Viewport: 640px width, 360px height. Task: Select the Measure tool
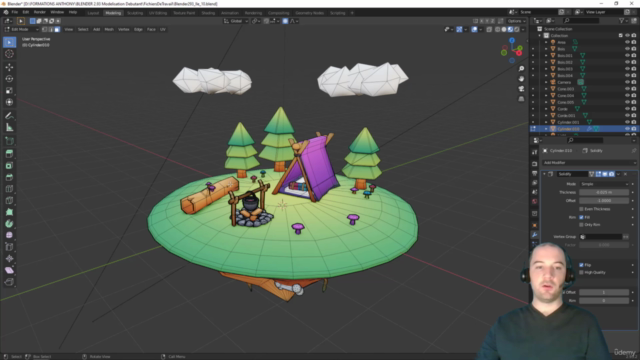point(9,128)
